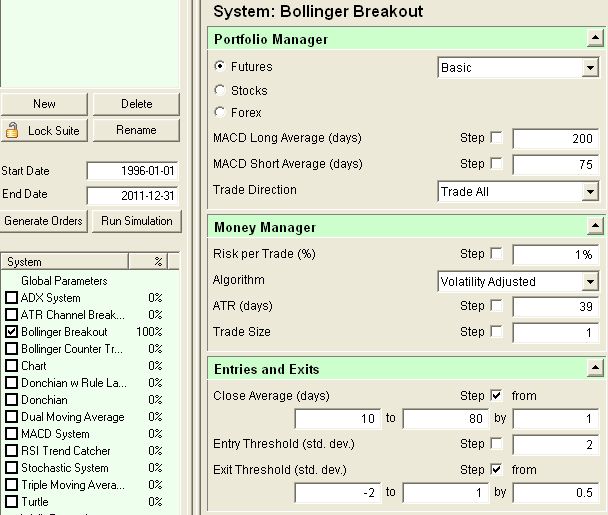608x515 pixels.
Task: Enable Step for MACD Long Average
Action: coord(496,137)
